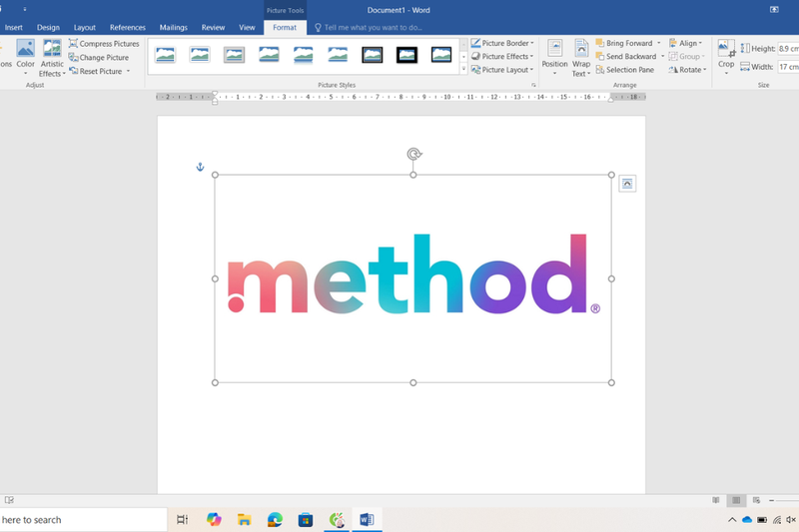Click the bottom-right resize handle of picture
This screenshot has width=799, height=532.
pyautogui.click(x=611, y=382)
